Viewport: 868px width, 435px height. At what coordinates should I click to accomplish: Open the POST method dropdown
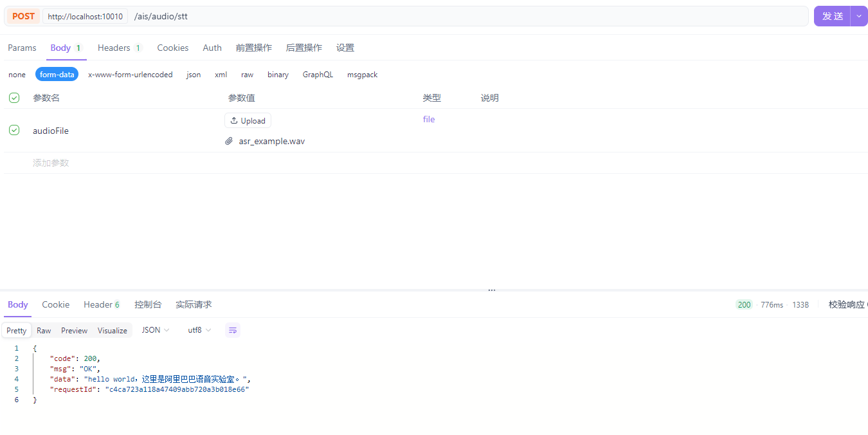click(x=23, y=16)
